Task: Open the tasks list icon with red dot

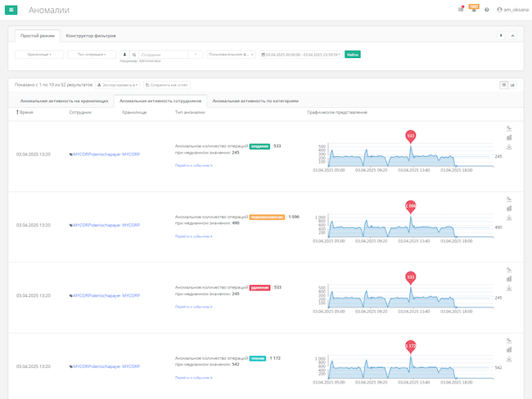Action: (x=461, y=9)
